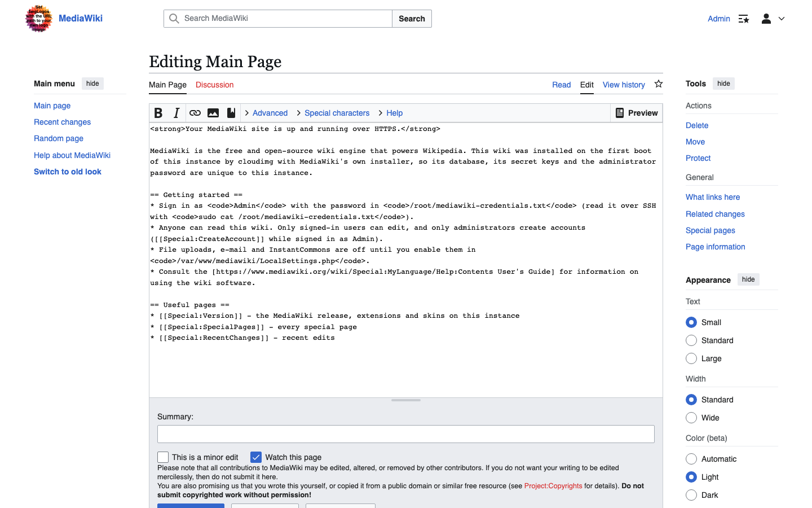The image size is (812, 508).
Task: Switch to the Read tab
Action: point(562,85)
